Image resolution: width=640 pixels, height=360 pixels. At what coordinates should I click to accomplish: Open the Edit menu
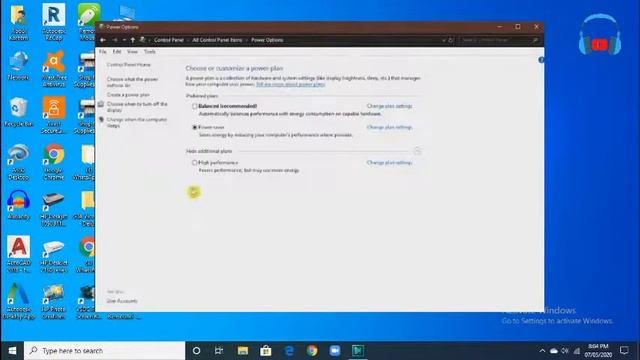(x=117, y=52)
